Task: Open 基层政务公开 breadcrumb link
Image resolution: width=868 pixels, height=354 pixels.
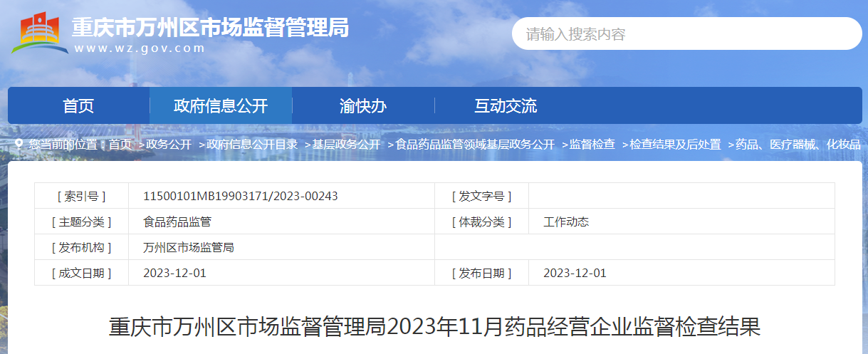Action: (x=346, y=144)
